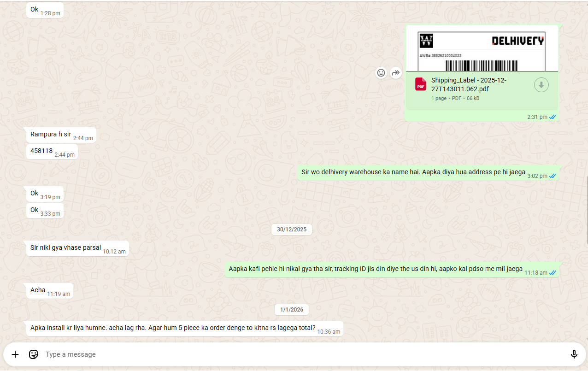Open the emoji and sticker picker
Screen dimensions: 588x371
tap(34, 354)
